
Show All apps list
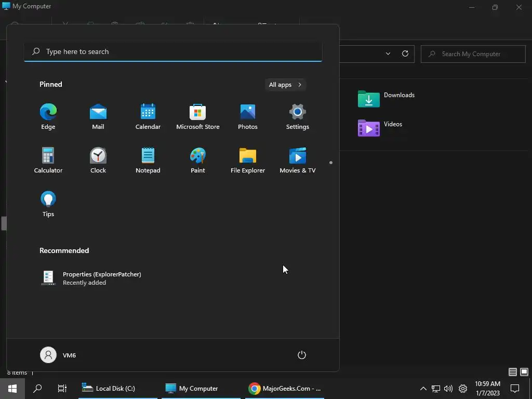pyautogui.click(x=285, y=85)
